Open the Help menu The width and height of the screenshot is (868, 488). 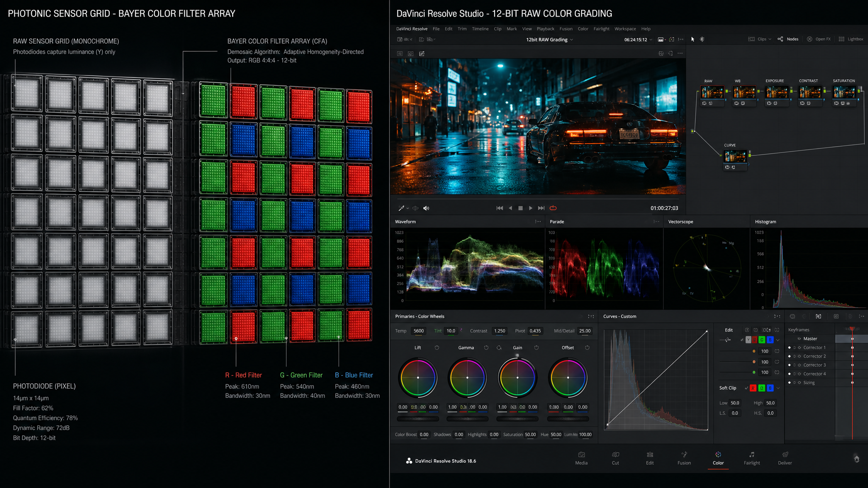[646, 29]
